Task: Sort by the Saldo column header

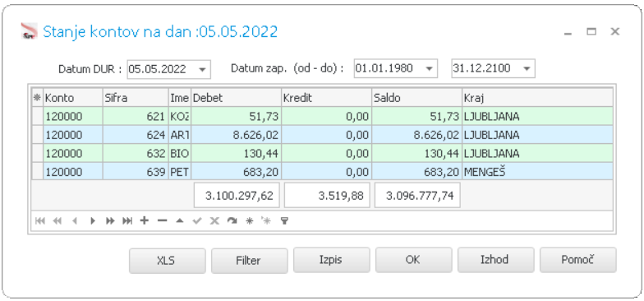Action: pos(417,98)
